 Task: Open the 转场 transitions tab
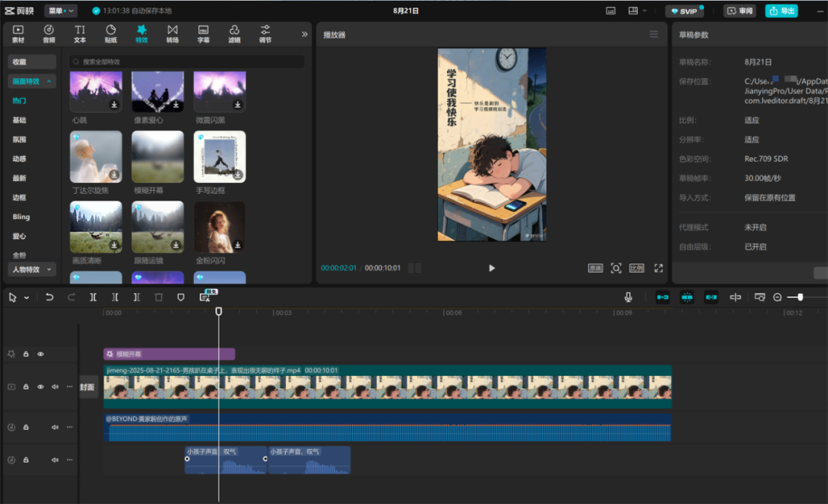pyautogui.click(x=172, y=34)
